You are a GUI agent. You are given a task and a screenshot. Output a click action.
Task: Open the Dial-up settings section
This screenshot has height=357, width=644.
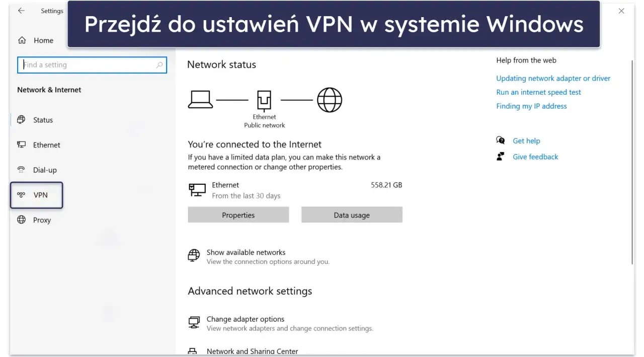[44, 170]
